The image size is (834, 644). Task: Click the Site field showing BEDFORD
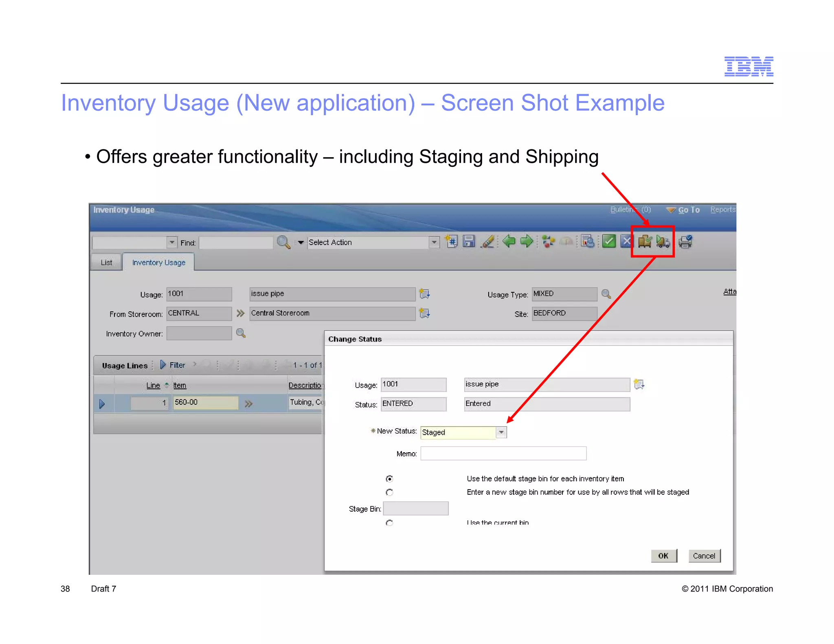[x=564, y=313]
